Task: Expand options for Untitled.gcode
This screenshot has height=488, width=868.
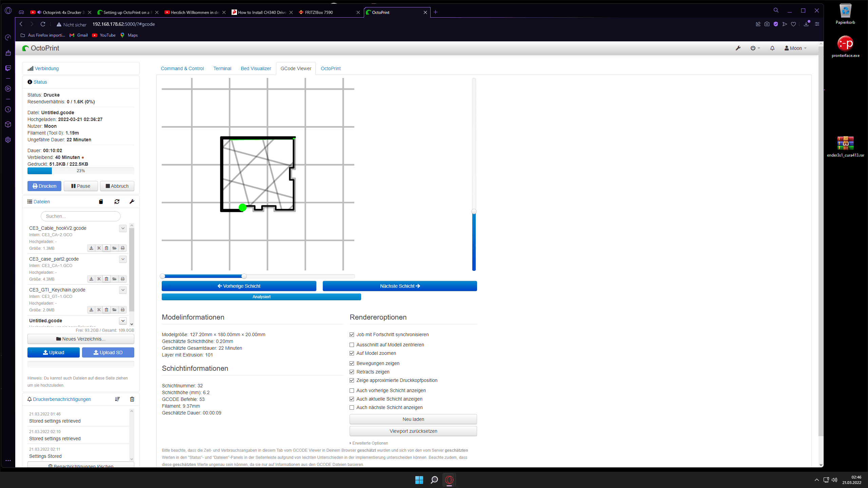Action: click(123, 321)
